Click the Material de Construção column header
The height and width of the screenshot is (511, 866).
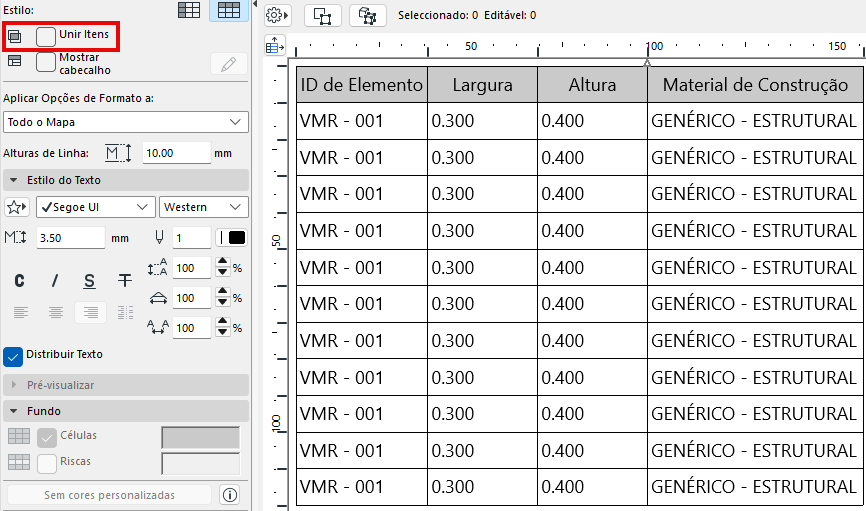click(x=755, y=85)
